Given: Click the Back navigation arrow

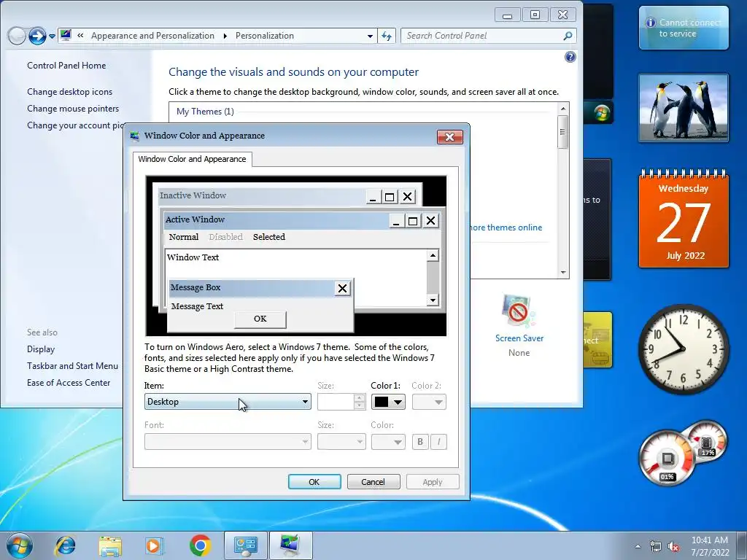Looking at the screenshot, I should pos(17,36).
